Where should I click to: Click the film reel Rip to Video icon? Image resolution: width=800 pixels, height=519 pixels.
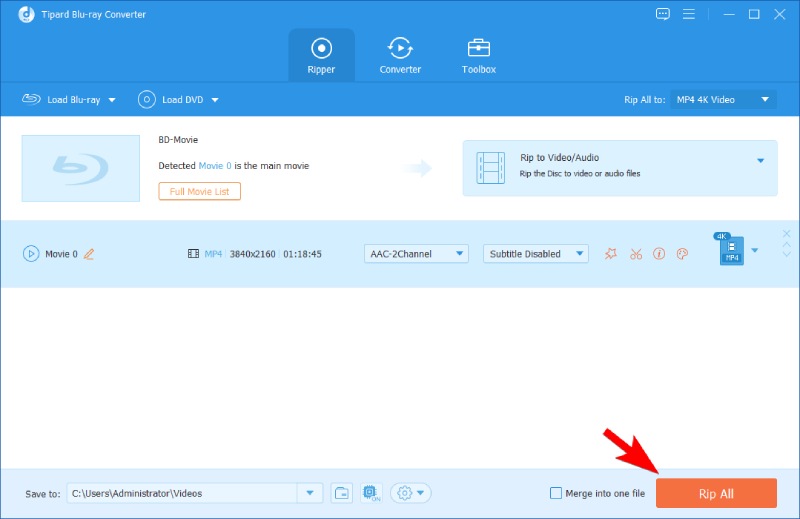pos(490,168)
